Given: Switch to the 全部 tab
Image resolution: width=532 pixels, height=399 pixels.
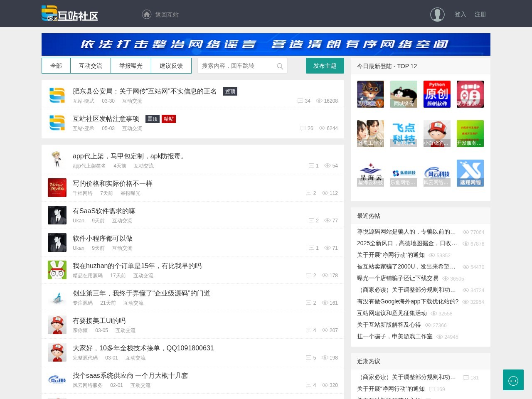Looking at the screenshot, I should (56, 66).
